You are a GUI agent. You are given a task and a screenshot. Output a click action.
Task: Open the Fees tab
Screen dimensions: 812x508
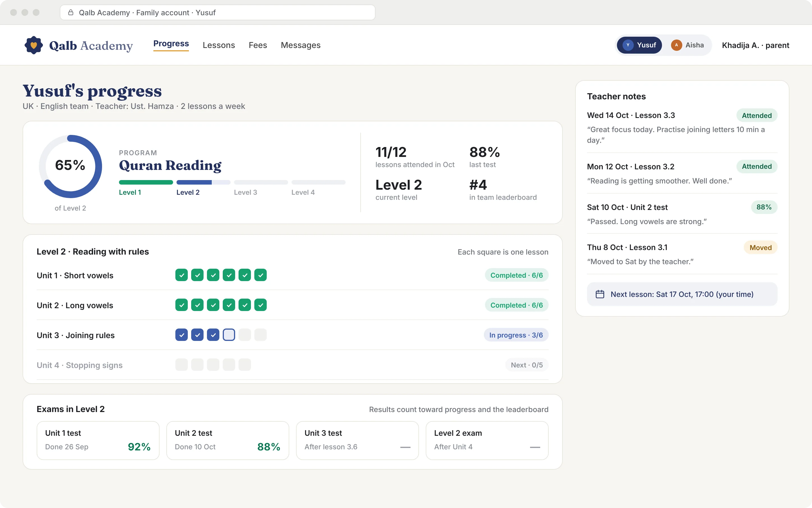pos(258,45)
